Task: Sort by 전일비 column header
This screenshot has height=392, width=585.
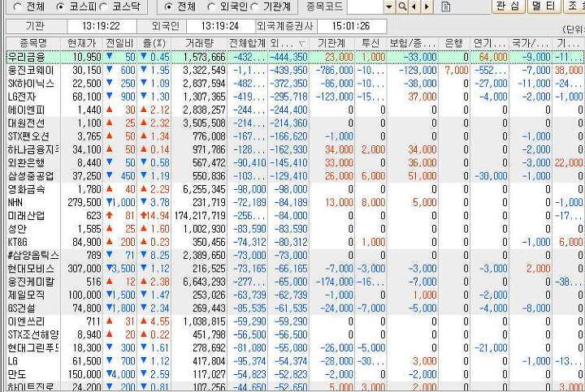Action: [119, 43]
